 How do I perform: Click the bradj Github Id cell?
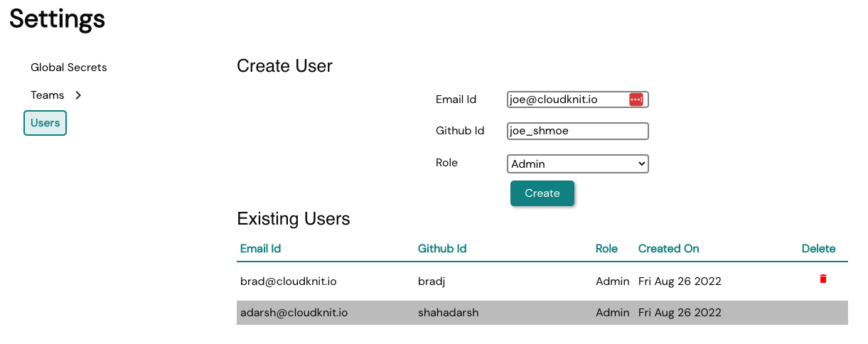pyautogui.click(x=432, y=281)
